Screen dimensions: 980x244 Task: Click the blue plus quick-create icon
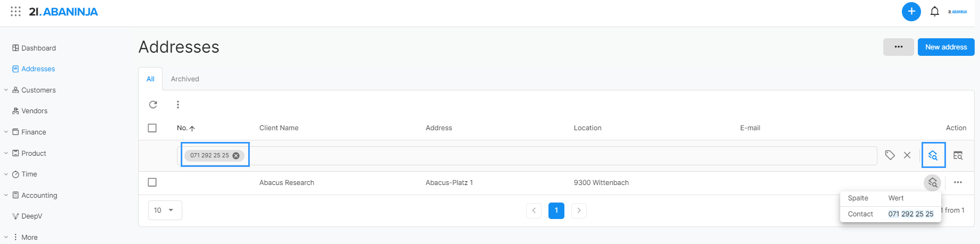click(911, 12)
